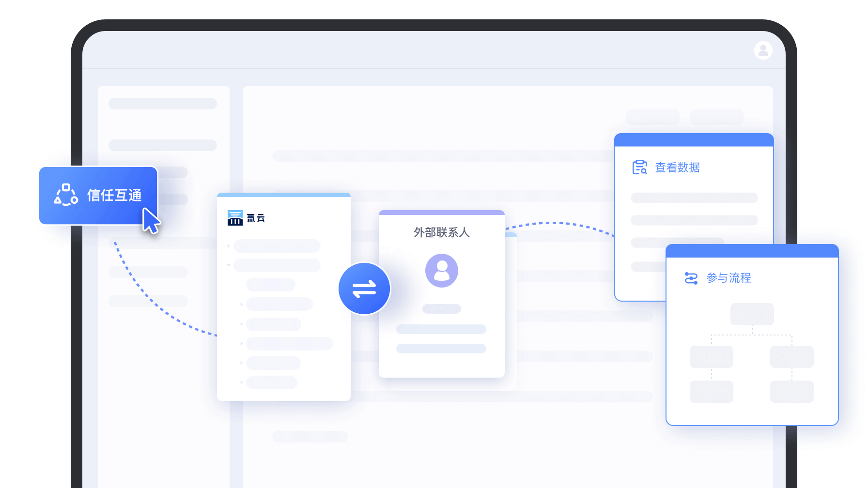This screenshot has width=868, height=488.
Task: Click the name placeholder below contact avatar
Action: coord(441,309)
